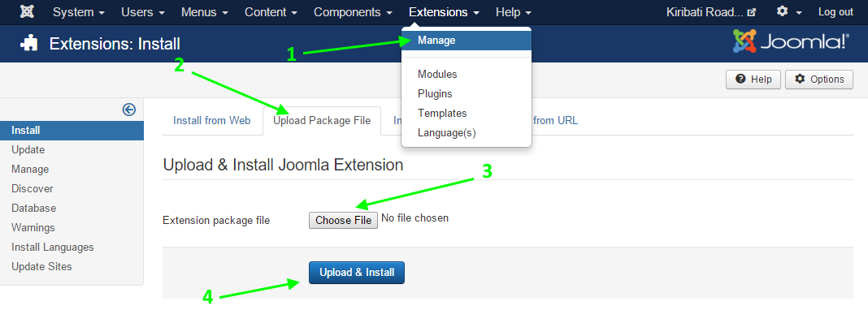Collapse sidebar with the left-arrow circle icon

(x=129, y=110)
